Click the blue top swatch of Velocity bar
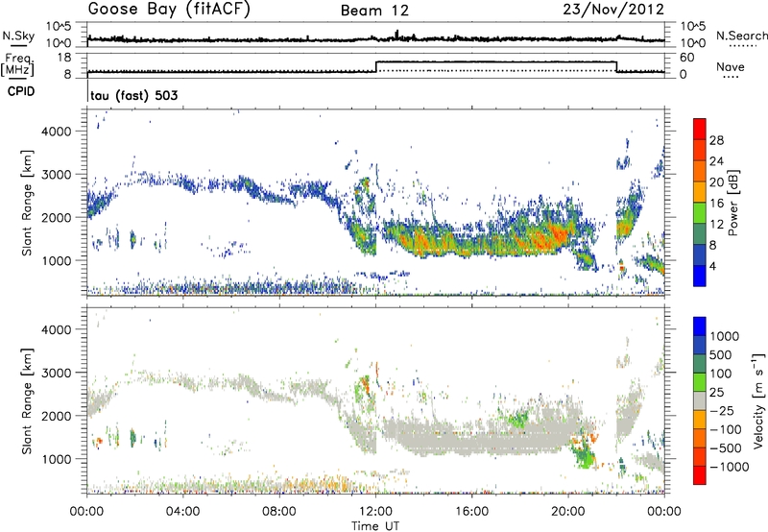The height and width of the screenshot is (532, 768). [700, 326]
